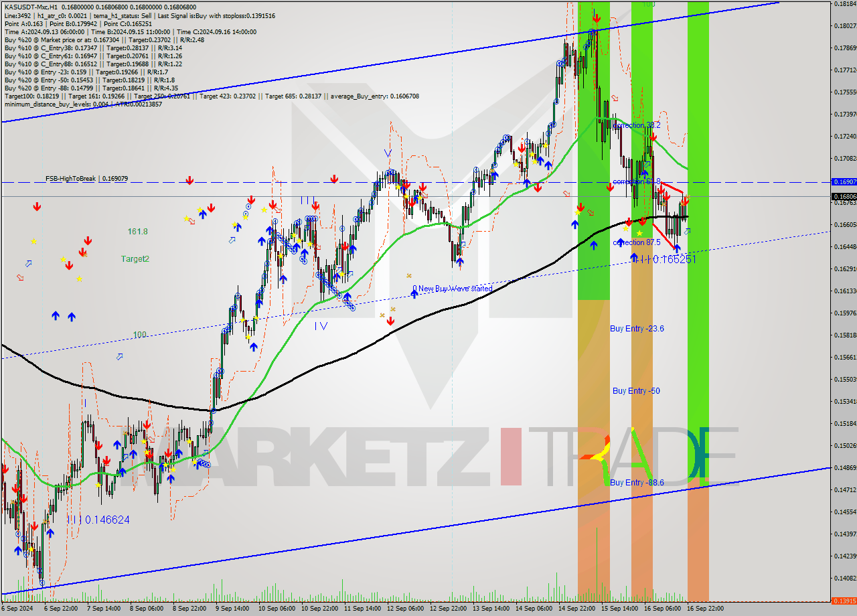This screenshot has width=857, height=616.
Task: Select the 'correction 61.8' label
Action: tap(637, 181)
